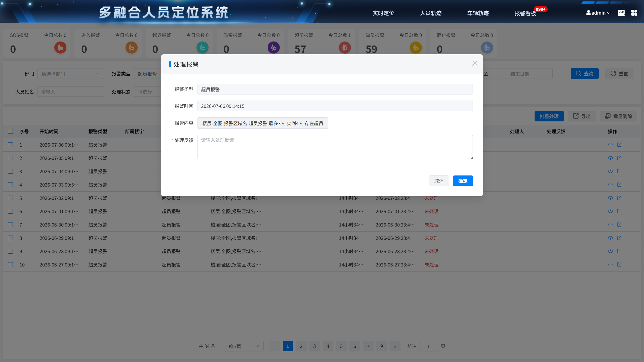This screenshot has height=362, width=644.
Task: Click the handle edit icon for row 8
Action: [619, 238]
